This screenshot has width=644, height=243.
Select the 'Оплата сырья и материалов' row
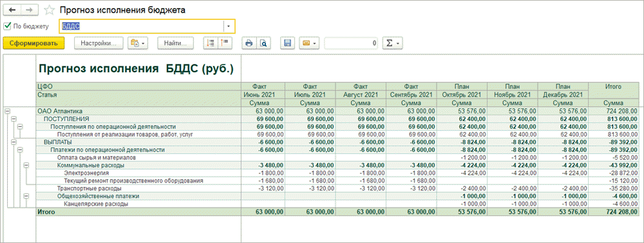tap(96, 157)
